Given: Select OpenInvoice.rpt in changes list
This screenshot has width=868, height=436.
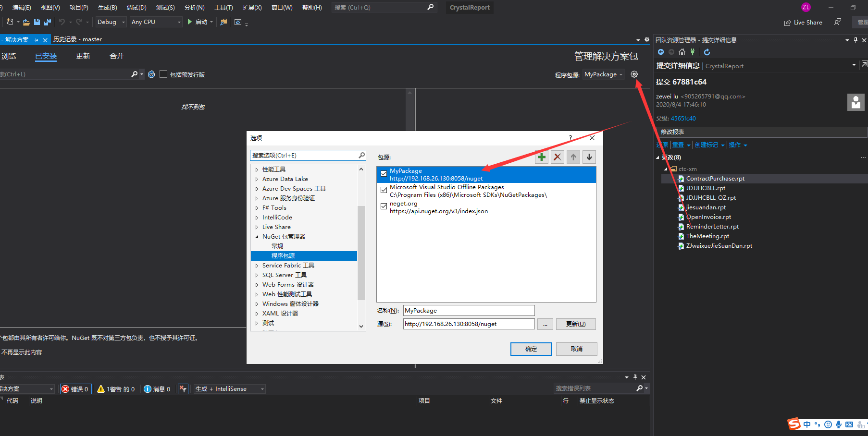Looking at the screenshot, I should (708, 217).
